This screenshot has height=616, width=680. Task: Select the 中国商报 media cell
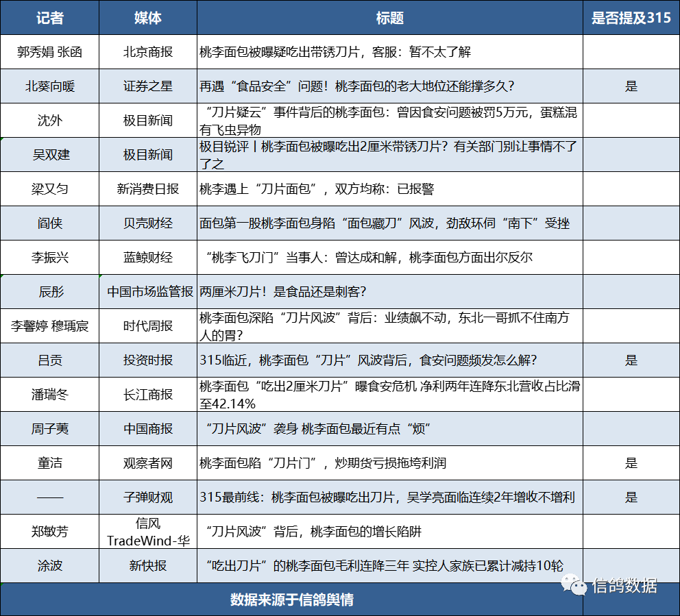tap(148, 429)
